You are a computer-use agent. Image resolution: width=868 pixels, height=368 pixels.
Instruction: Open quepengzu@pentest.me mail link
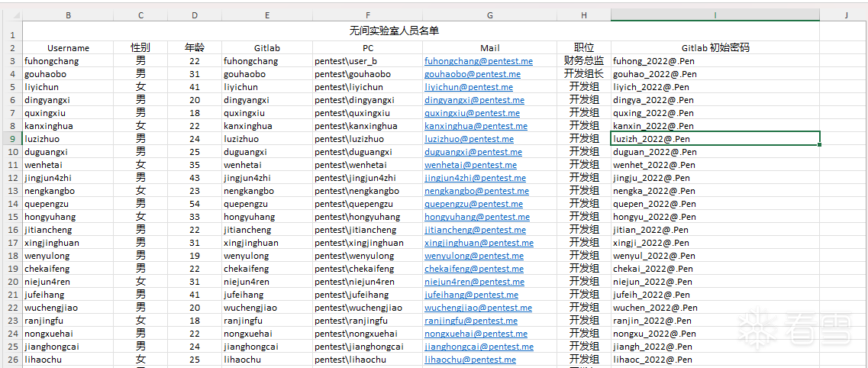coord(474,204)
